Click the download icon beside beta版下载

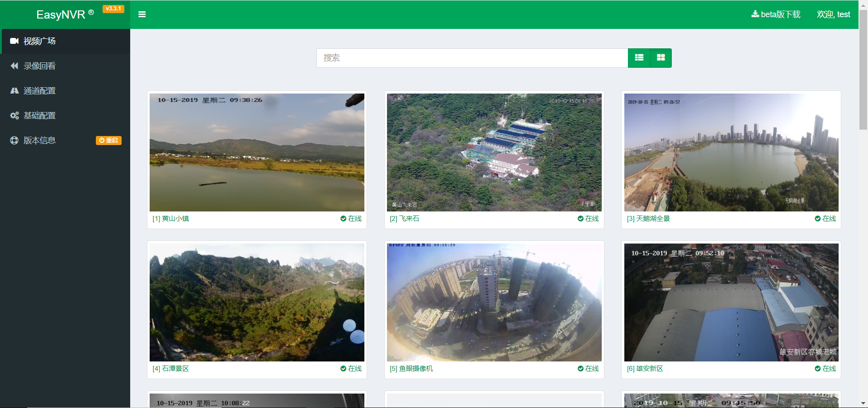pyautogui.click(x=755, y=14)
